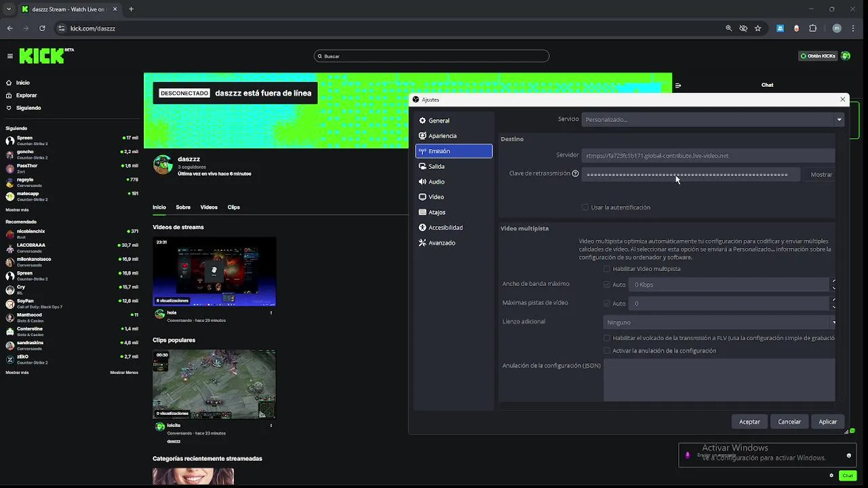868x488 pixels.
Task: Open Chrome tab search dropdown
Action: click(x=9, y=9)
